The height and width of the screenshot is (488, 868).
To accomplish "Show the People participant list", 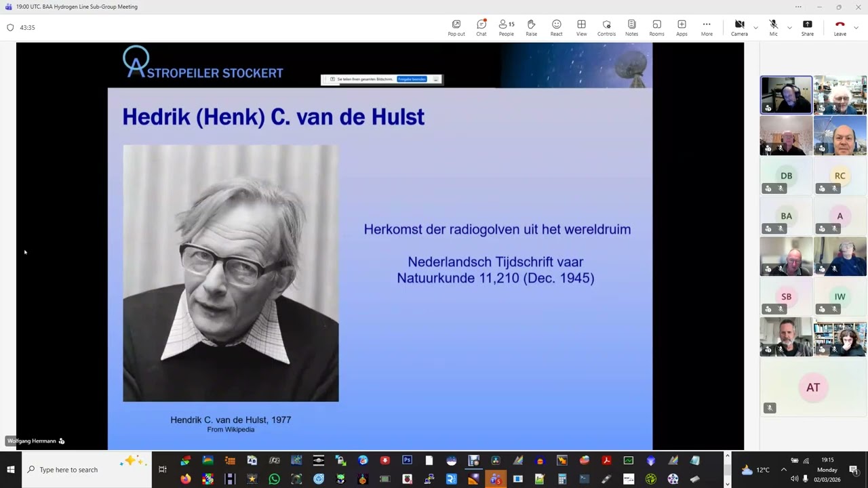I will pyautogui.click(x=507, y=27).
